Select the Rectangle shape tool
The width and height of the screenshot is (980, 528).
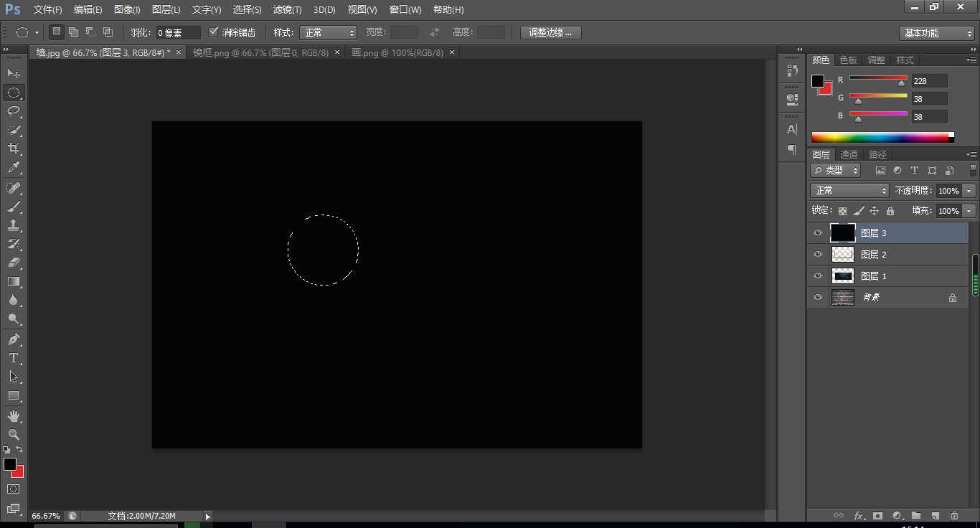click(x=14, y=395)
